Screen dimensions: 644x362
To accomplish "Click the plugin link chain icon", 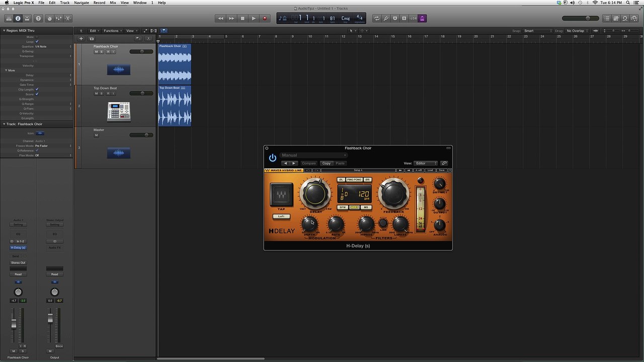I will tap(444, 163).
